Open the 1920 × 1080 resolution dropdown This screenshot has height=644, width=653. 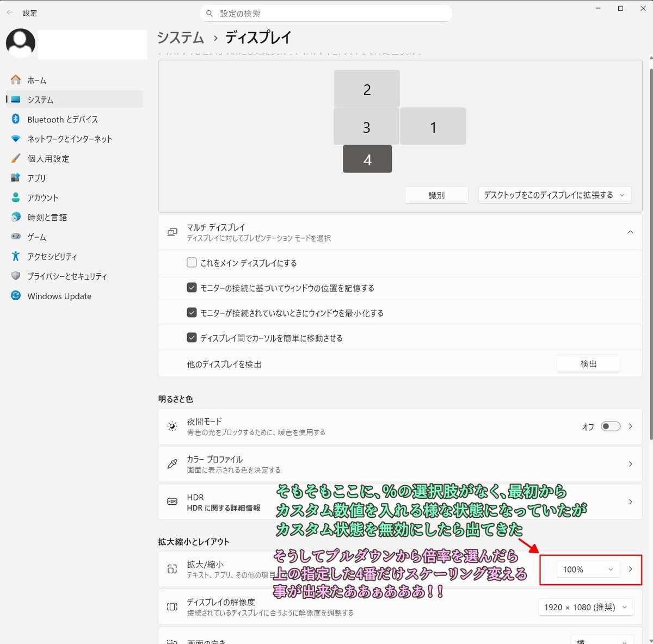coord(586,607)
